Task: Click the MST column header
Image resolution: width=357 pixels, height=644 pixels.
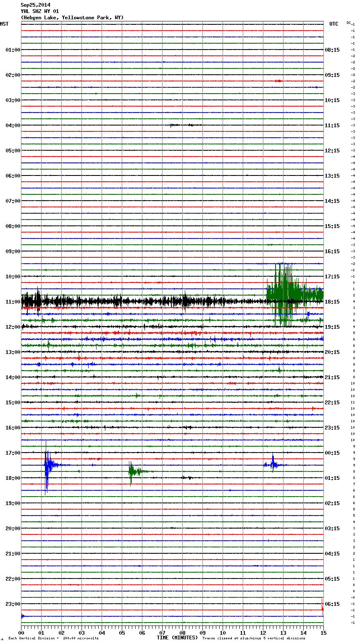Action: pyautogui.click(x=4, y=24)
